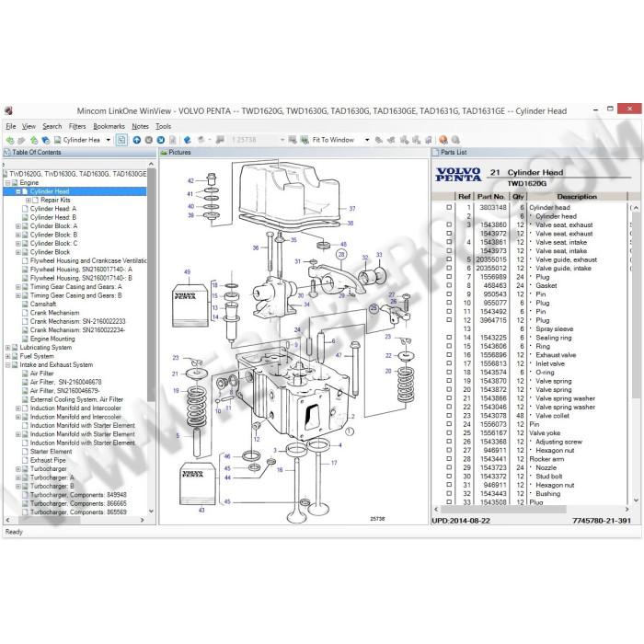Click the grey magnifier icon at toolbar end

tap(455, 140)
